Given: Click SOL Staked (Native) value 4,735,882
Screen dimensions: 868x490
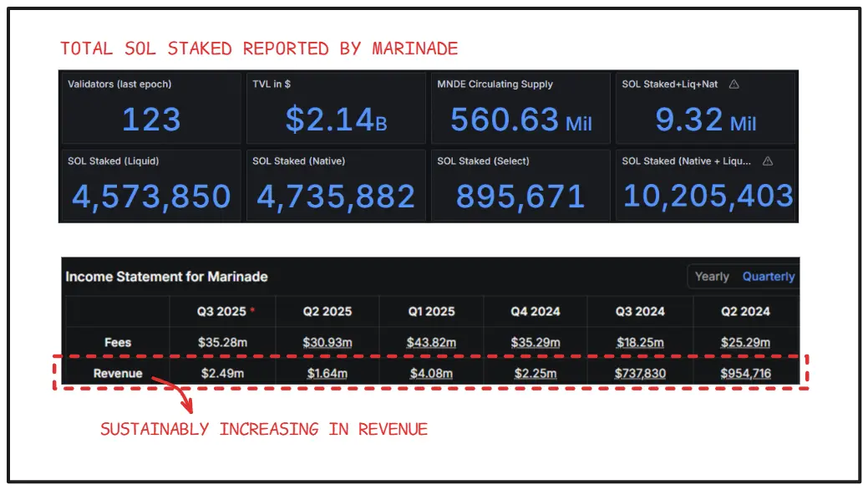Looking at the screenshot, I should click(336, 197).
